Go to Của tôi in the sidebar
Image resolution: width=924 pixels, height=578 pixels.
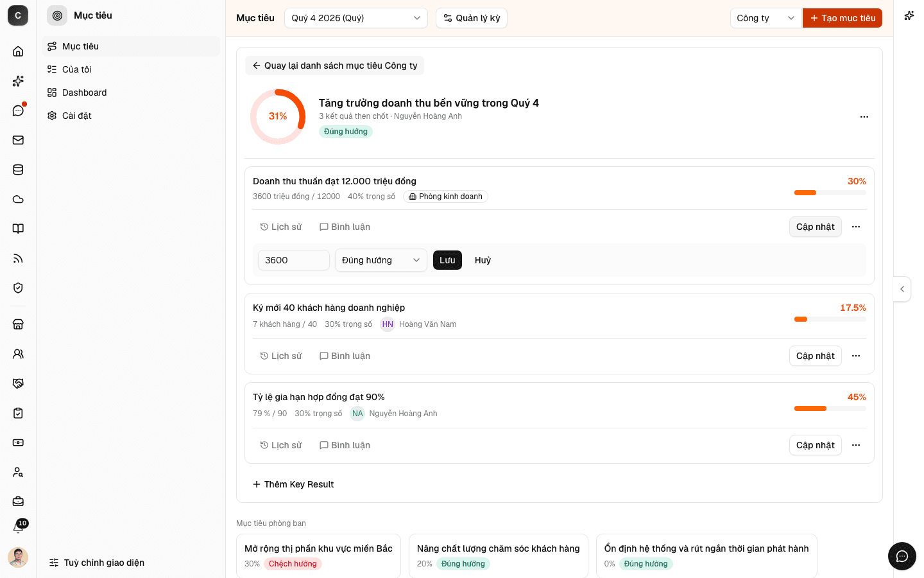(131, 69)
